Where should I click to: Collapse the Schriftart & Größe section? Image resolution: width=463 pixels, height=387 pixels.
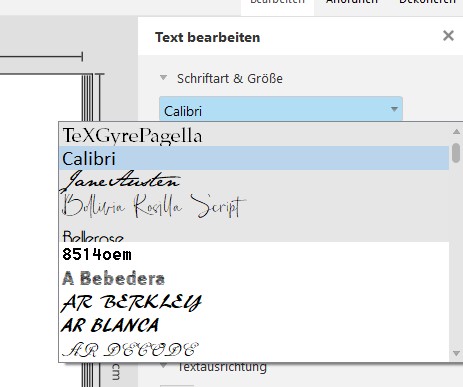[x=163, y=78]
